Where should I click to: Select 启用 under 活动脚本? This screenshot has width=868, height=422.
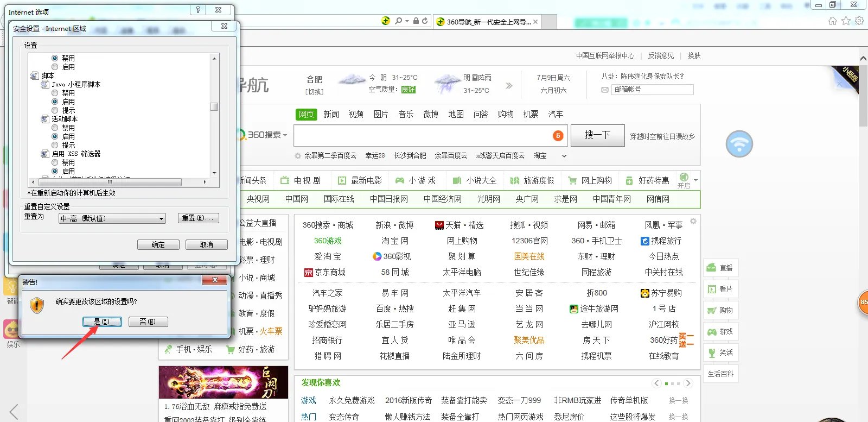pos(55,136)
